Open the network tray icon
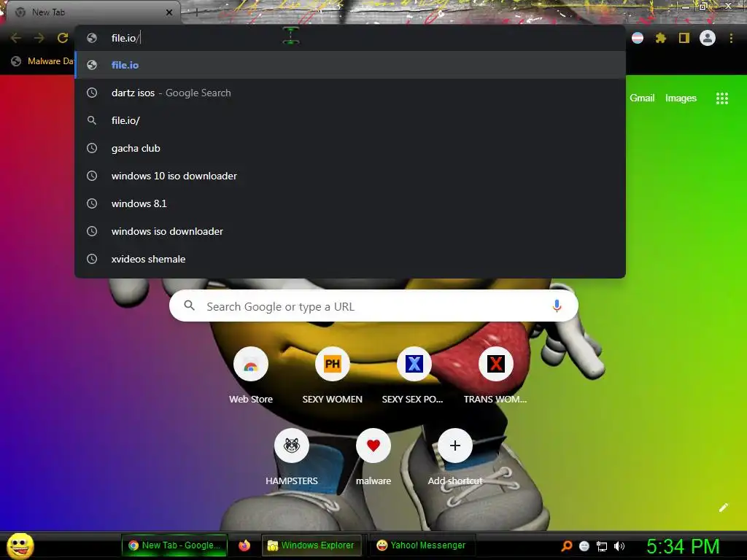 click(x=602, y=546)
